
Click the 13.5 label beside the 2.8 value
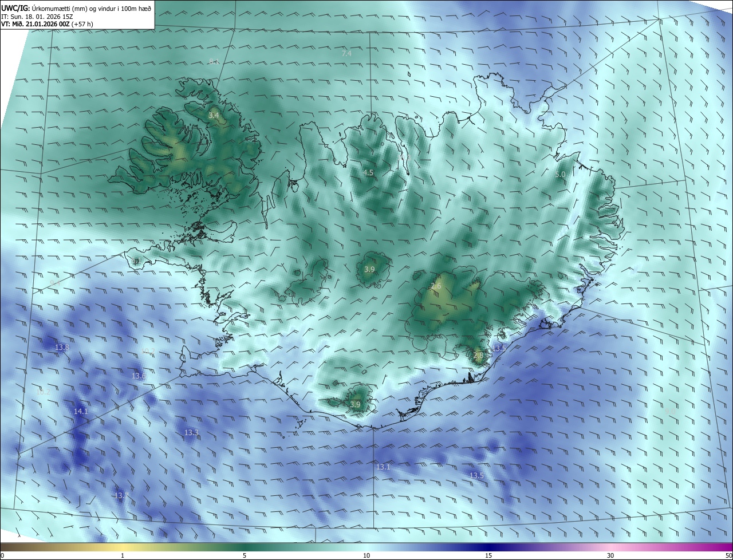[x=498, y=348]
